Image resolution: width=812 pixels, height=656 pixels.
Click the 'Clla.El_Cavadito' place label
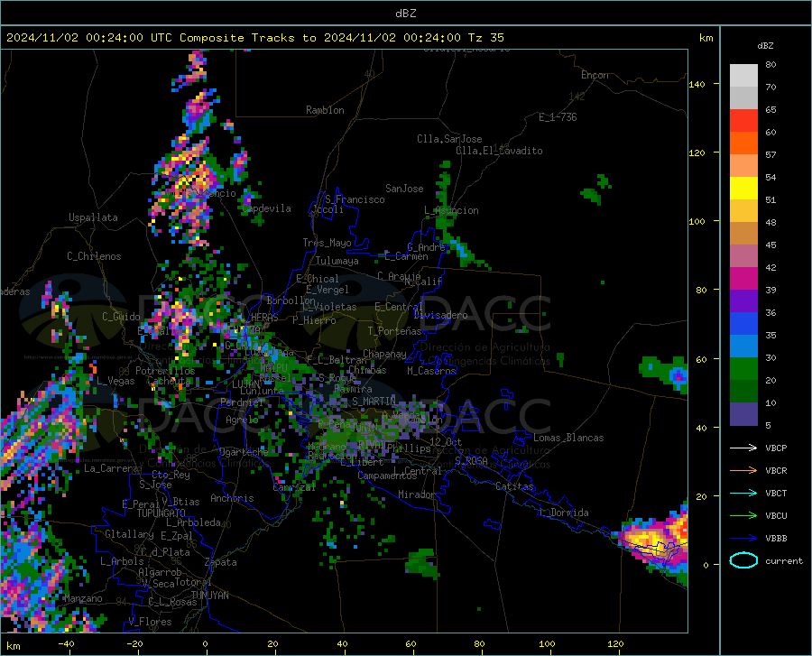[499, 151]
